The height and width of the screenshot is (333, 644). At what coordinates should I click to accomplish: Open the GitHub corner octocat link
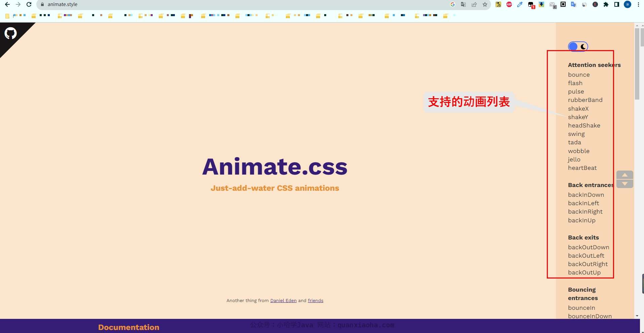[x=10, y=33]
